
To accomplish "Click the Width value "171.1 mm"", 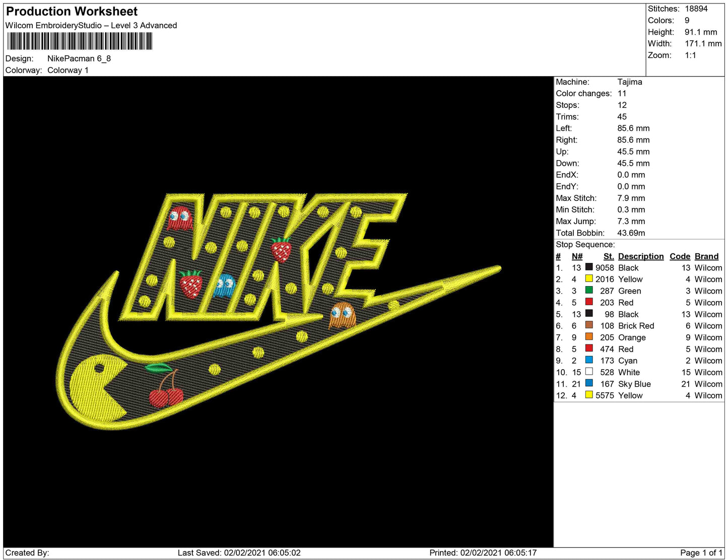I will [703, 43].
